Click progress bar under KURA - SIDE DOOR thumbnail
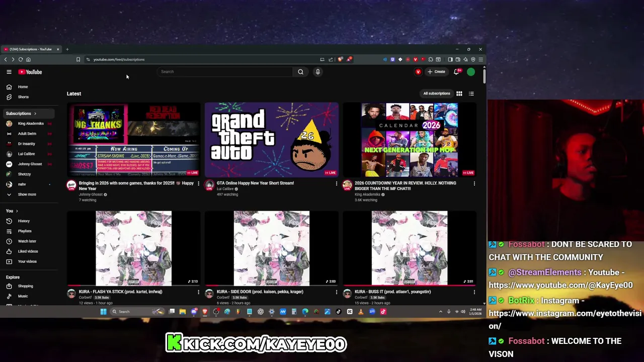 point(272,285)
